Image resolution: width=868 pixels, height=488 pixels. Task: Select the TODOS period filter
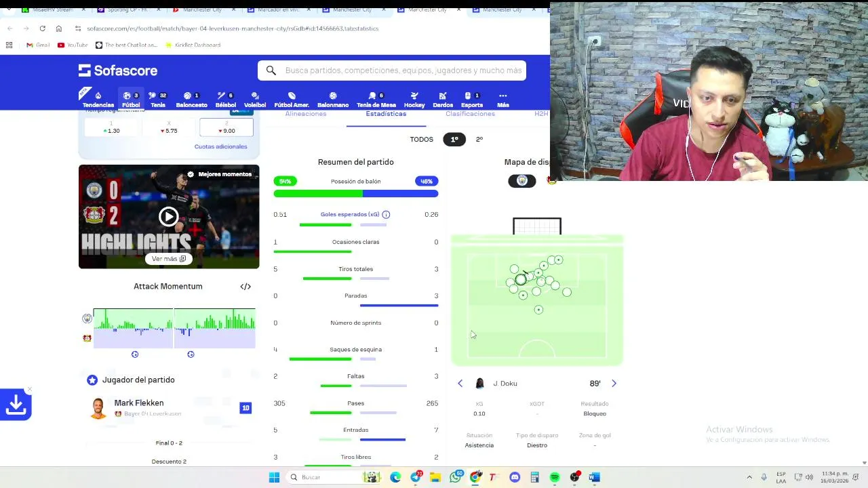(x=421, y=140)
